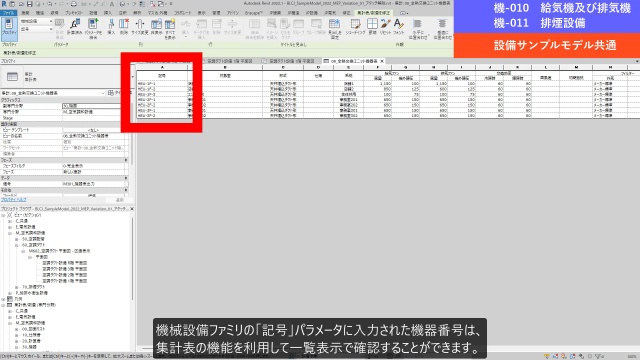
Task: Click the 凡例 legend icon in browser
Action: point(9,299)
